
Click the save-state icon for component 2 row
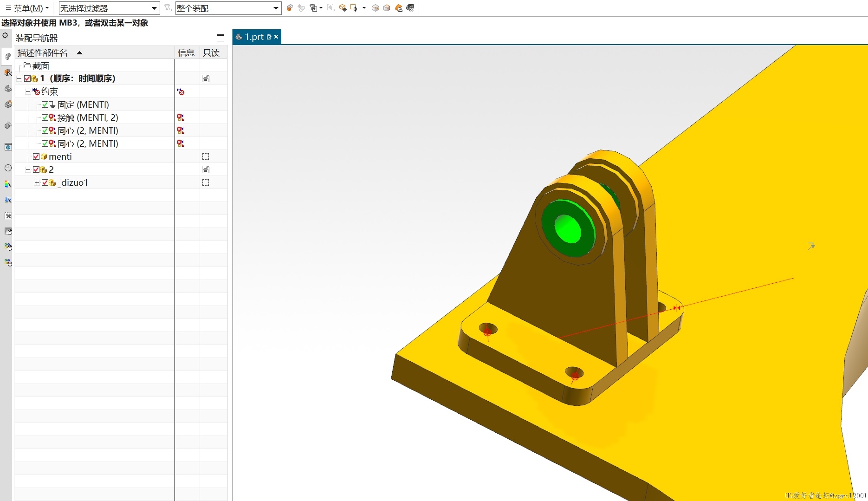click(206, 169)
